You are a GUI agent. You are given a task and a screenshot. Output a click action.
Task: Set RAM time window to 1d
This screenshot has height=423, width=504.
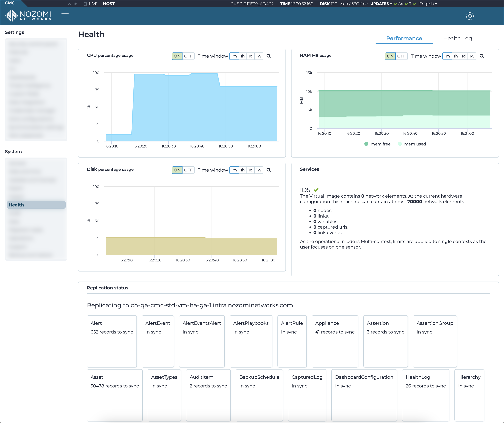[x=463, y=56]
